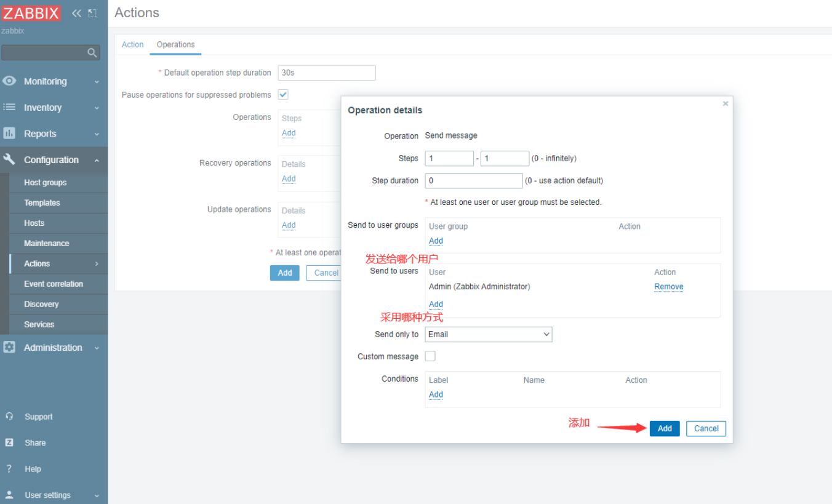Screen dimensions: 832x504
Task: Click the User settings person icon
Action: click(9, 495)
